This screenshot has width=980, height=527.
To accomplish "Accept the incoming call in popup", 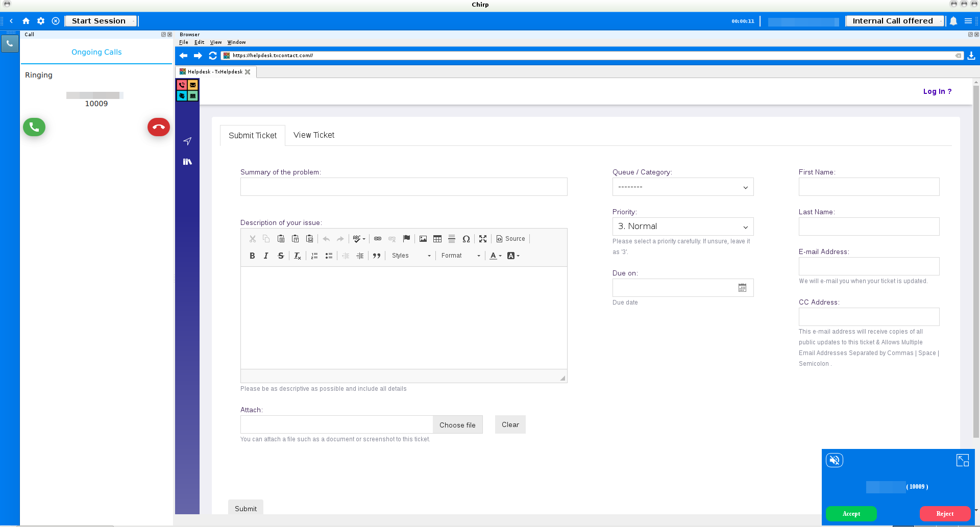I will [x=851, y=514].
